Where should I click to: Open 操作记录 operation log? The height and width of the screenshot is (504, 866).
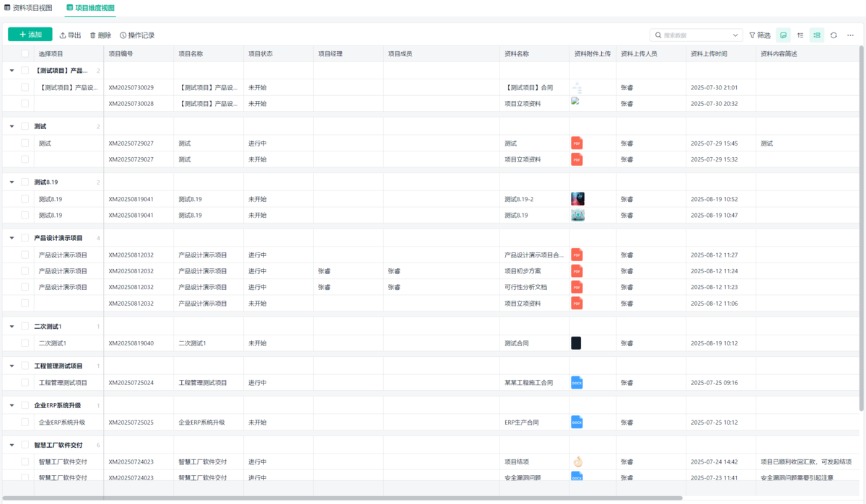[137, 35]
